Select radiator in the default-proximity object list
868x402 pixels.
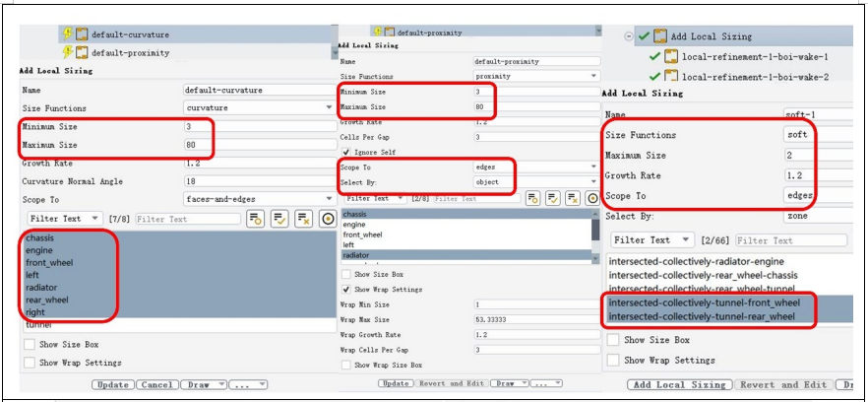coord(466,255)
